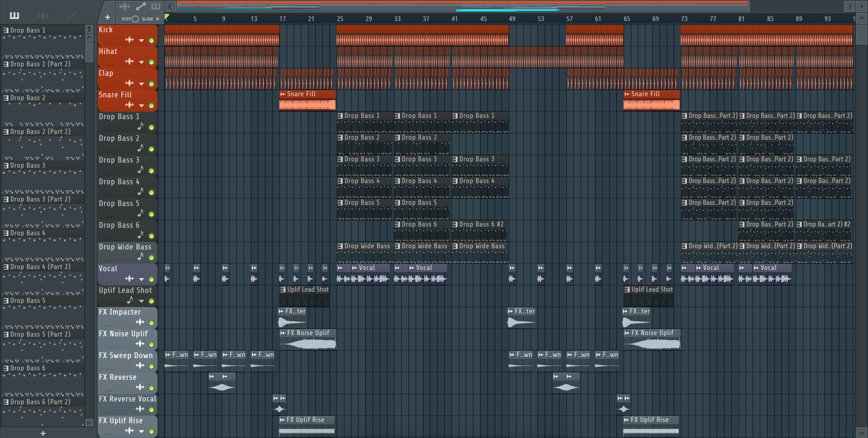Click the Drop Bass 3 note icon
868x438 pixels.
pos(140,170)
